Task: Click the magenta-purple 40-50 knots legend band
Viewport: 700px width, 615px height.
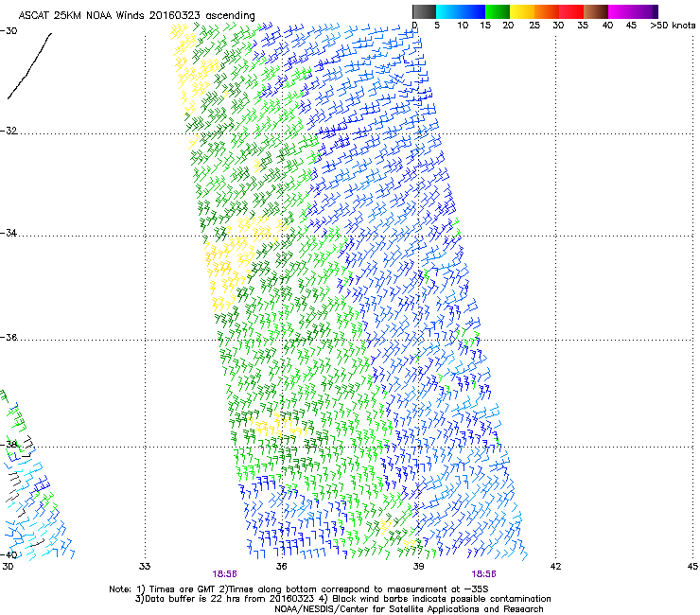Action: (x=633, y=11)
